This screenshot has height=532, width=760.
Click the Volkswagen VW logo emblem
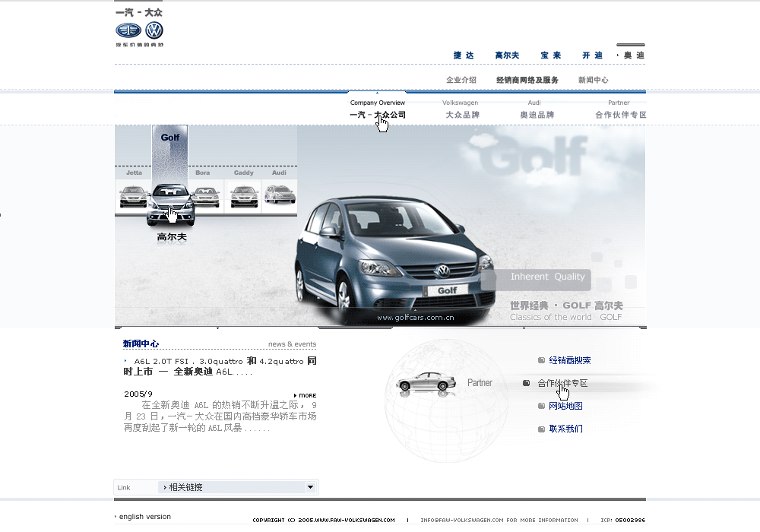154,30
